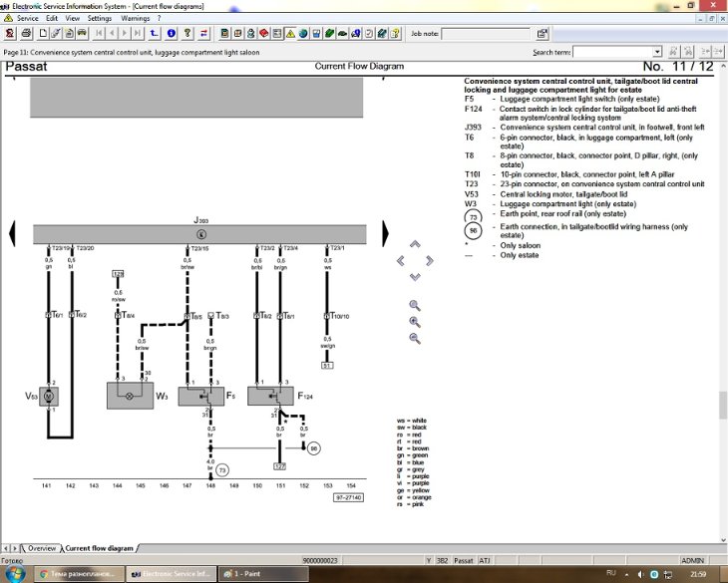Click the question mark help icon

187,34
